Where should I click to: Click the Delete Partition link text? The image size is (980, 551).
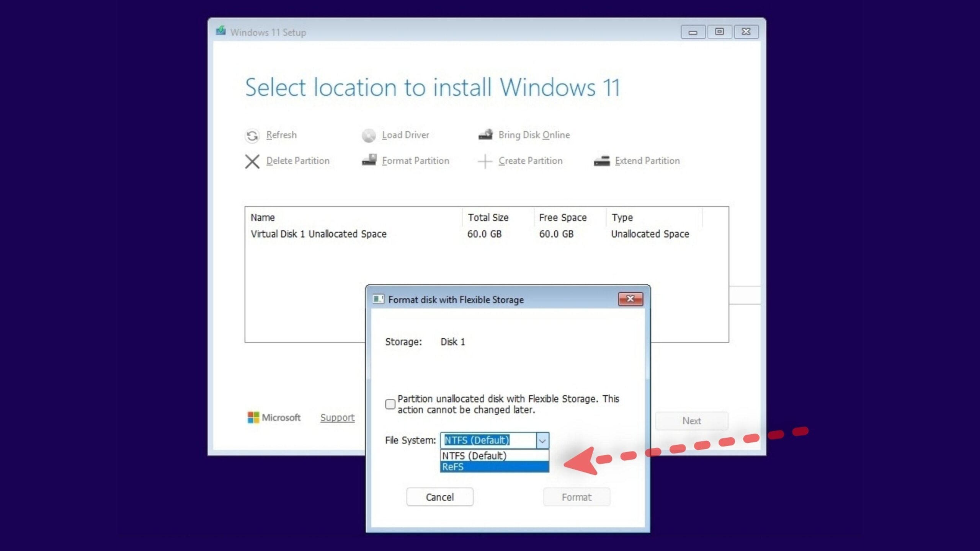pyautogui.click(x=298, y=161)
